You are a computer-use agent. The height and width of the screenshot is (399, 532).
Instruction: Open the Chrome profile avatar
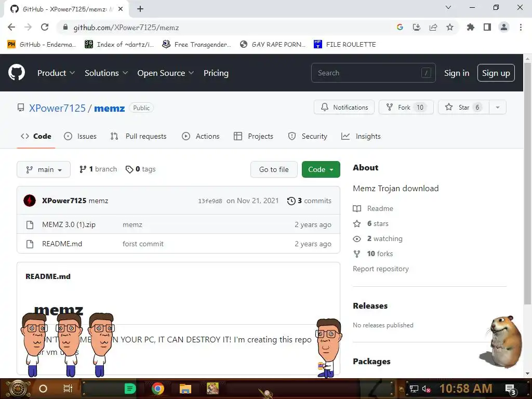tap(504, 27)
